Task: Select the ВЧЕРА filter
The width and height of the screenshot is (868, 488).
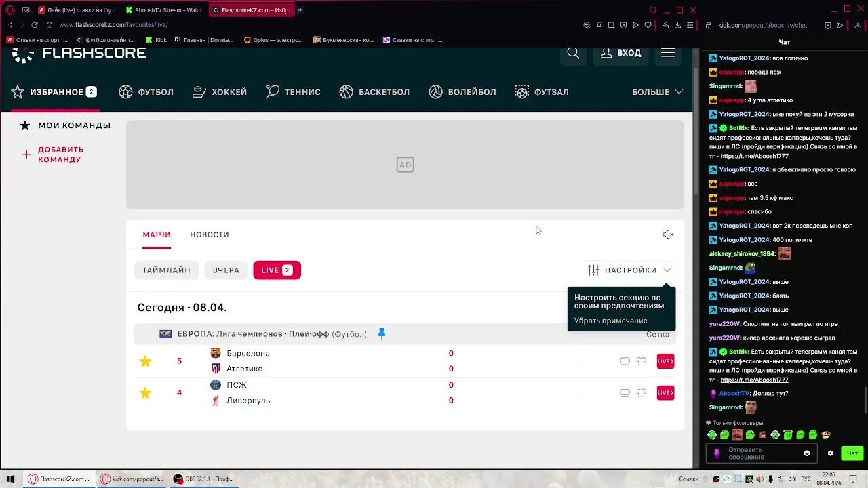Action: (x=226, y=270)
